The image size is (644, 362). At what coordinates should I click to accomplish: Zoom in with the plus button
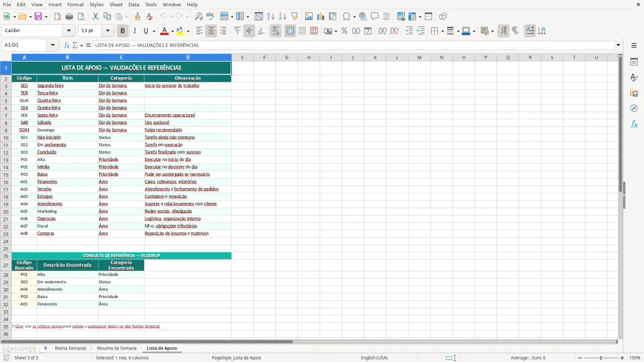click(x=622, y=358)
